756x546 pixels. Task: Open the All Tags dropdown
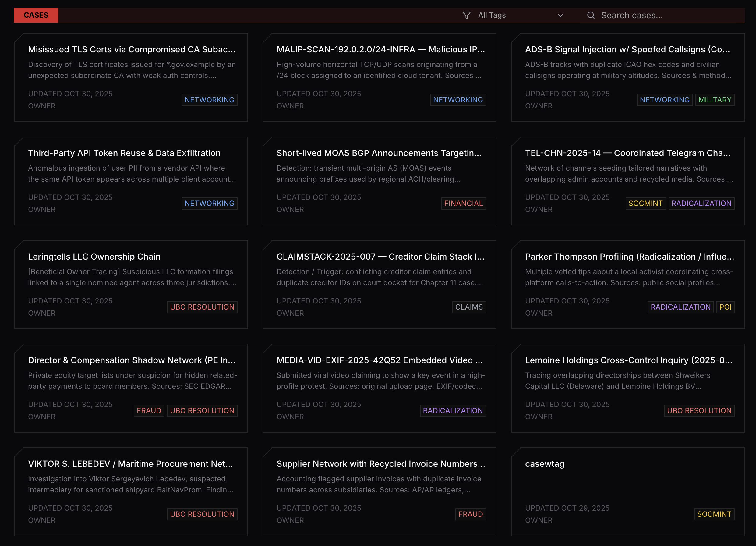tap(492, 15)
